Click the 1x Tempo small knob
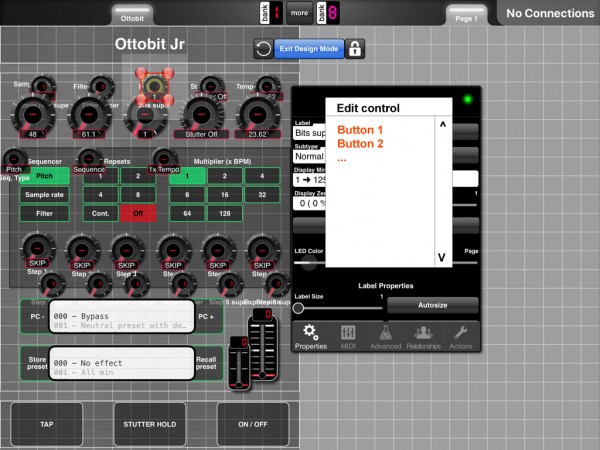The image size is (600, 450). pos(164,158)
